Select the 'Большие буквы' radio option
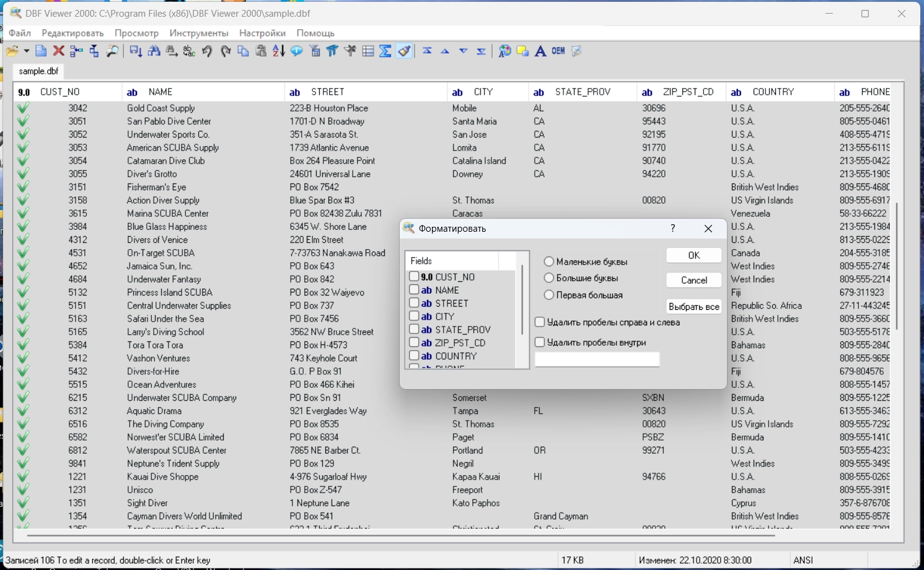Screen dimensions: 924x570 (548, 278)
